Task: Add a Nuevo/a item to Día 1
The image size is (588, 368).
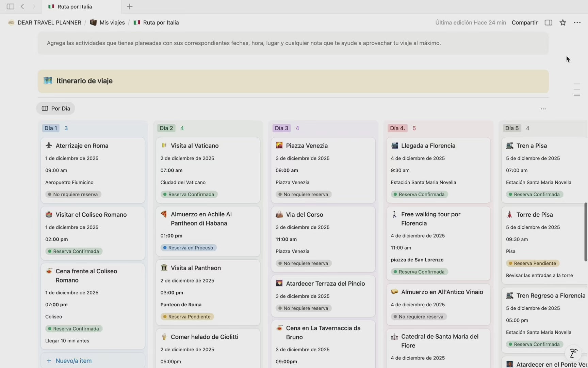Action: [73, 361]
